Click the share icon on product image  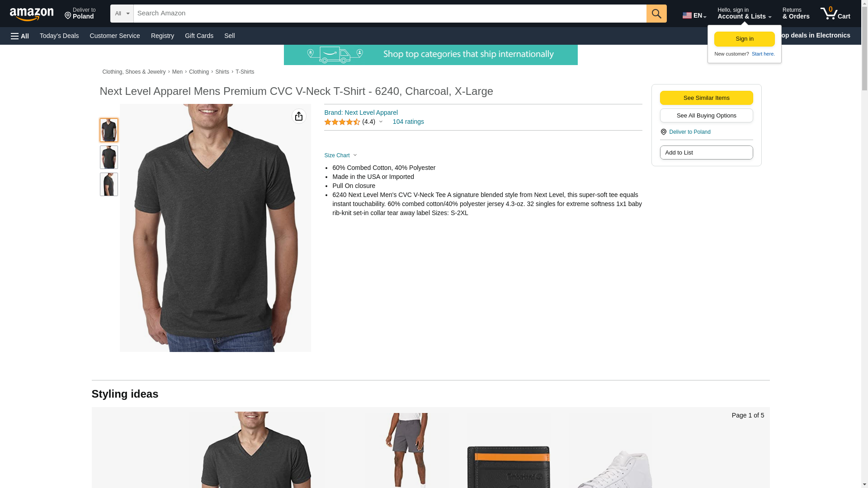coord(299,117)
